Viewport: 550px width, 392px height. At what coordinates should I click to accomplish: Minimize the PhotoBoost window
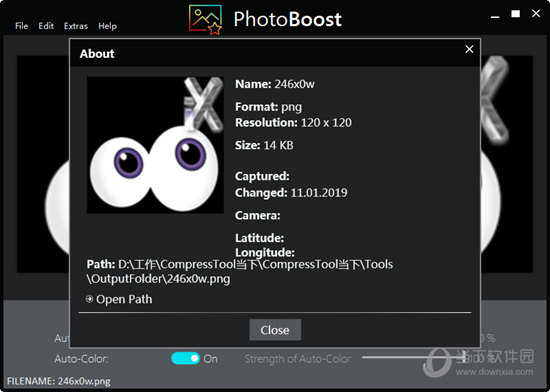(495, 16)
